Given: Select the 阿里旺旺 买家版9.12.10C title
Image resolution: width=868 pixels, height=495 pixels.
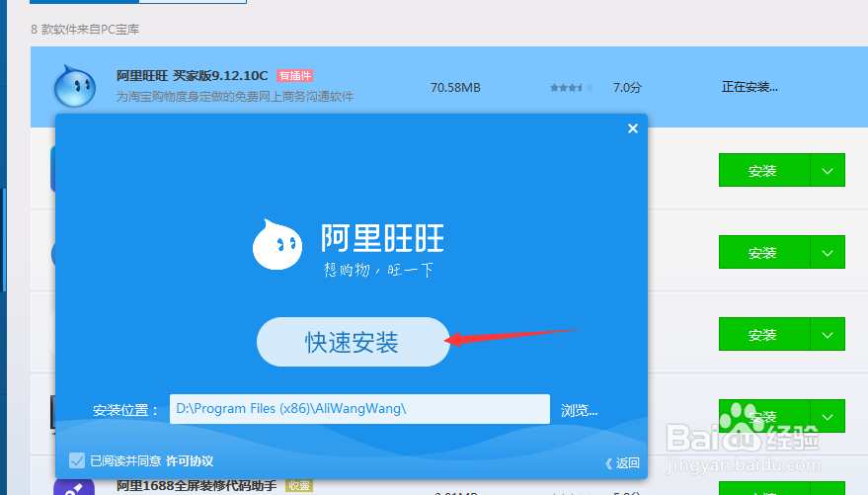Looking at the screenshot, I should click(x=193, y=75).
